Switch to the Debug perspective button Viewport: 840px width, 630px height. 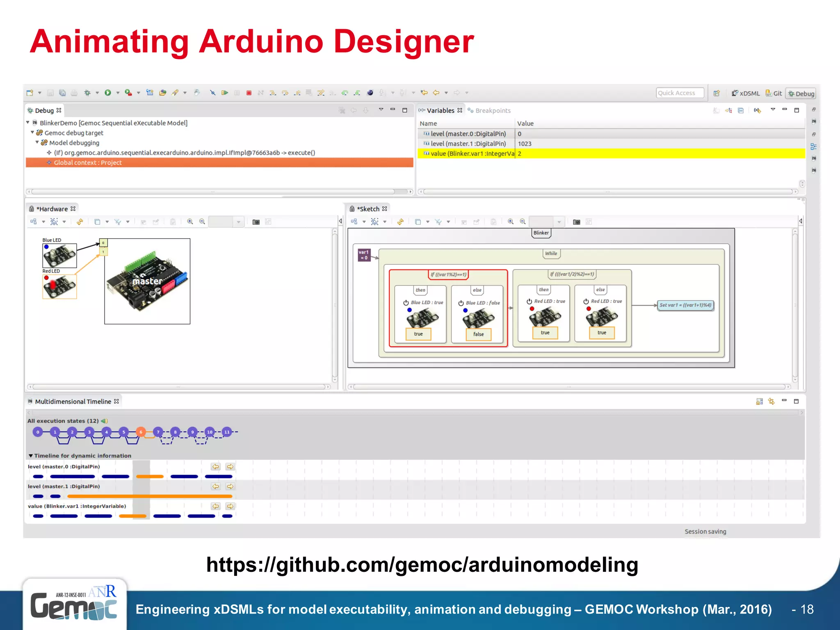(801, 94)
